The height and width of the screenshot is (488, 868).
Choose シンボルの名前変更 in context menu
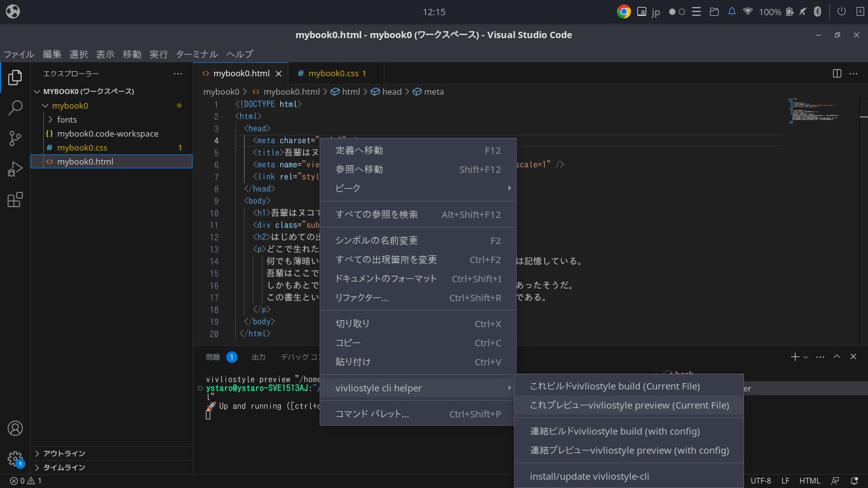tap(418, 240)
